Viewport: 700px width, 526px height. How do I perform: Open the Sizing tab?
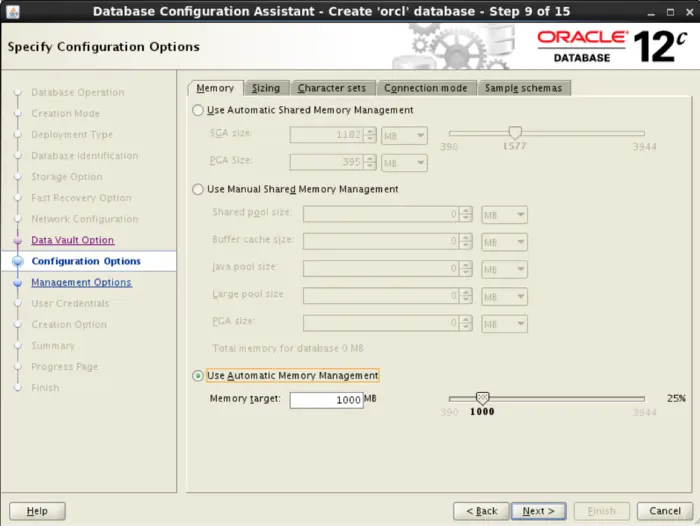coord(266,88)
